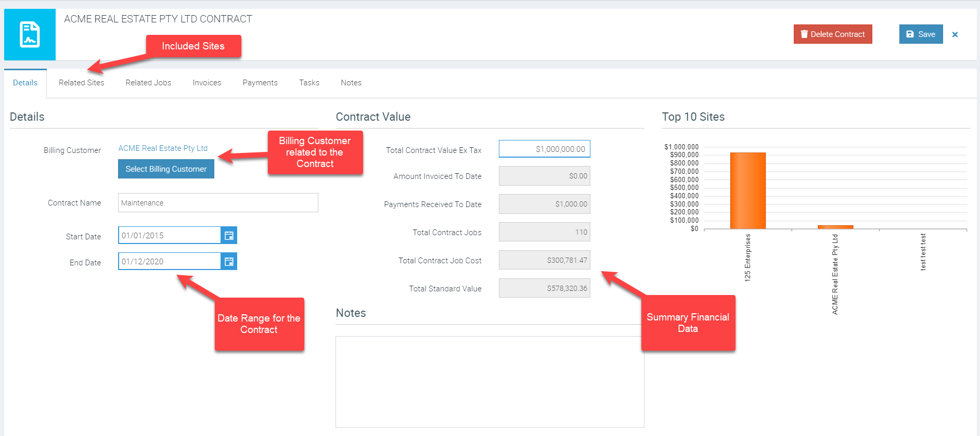Viewport: 980px width, 436px height.
Task: Go to the Invoices tab
Action: point(207,83)
